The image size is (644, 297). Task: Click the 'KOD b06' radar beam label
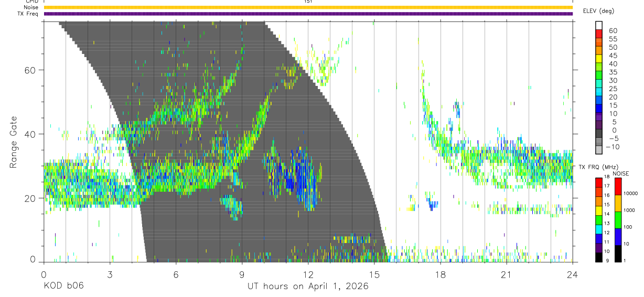point(63,287)
